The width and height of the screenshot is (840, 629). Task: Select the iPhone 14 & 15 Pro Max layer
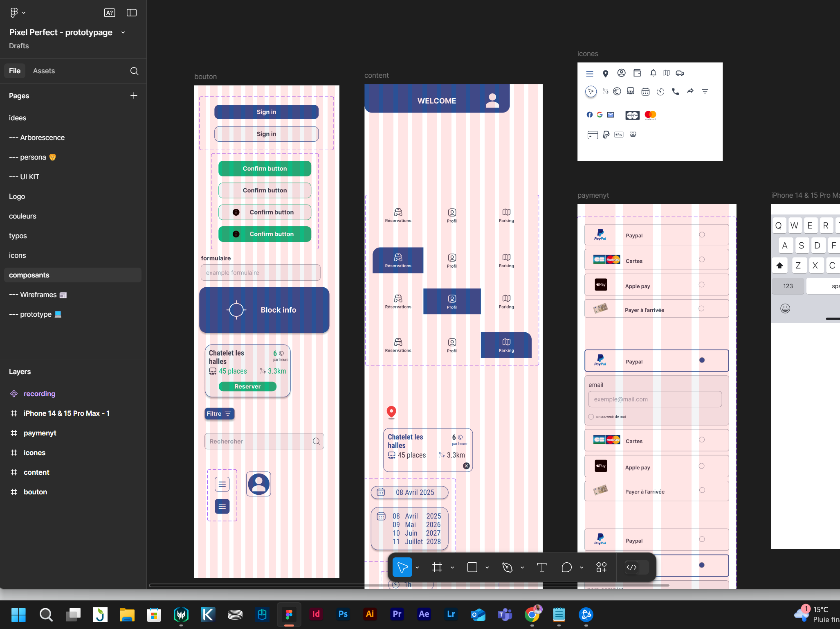[x=66, y=413]
